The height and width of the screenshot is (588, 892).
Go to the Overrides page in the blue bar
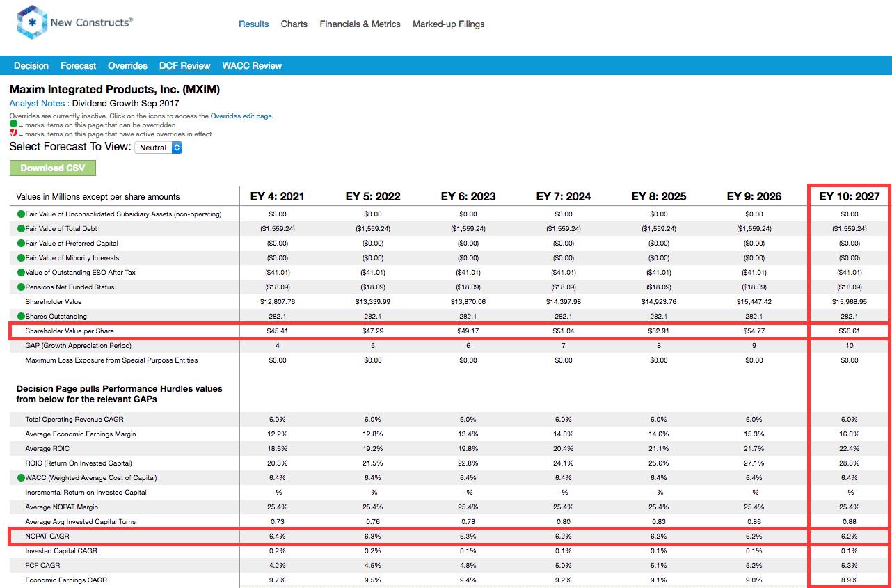tap(127, 66)
